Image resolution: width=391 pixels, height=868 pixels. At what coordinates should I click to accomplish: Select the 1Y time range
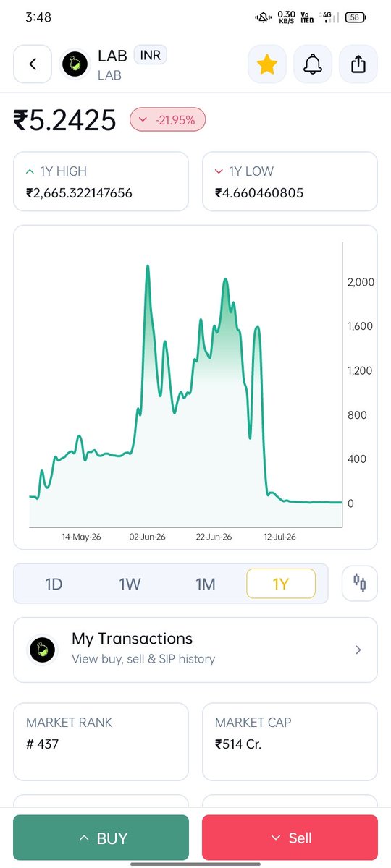click(281, 584)
